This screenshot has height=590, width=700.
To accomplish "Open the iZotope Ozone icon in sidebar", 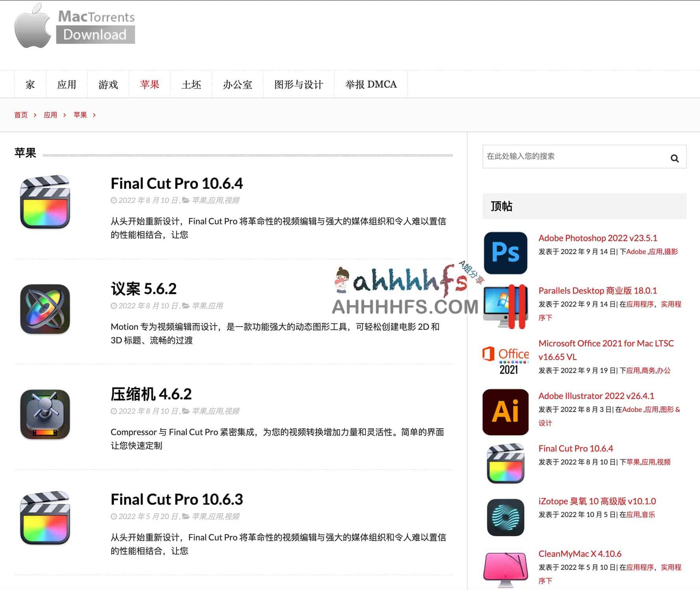I will click(506, 517).
